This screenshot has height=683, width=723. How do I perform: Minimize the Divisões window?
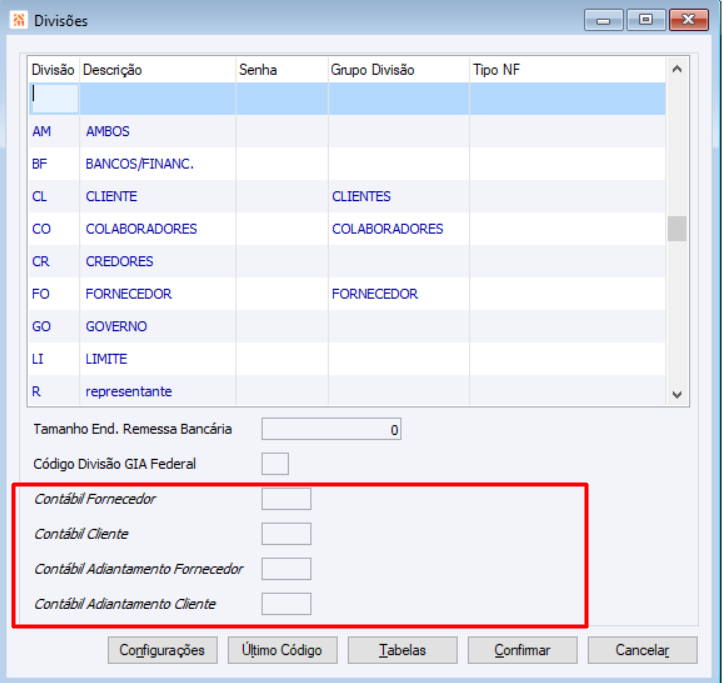click(604, 20)
